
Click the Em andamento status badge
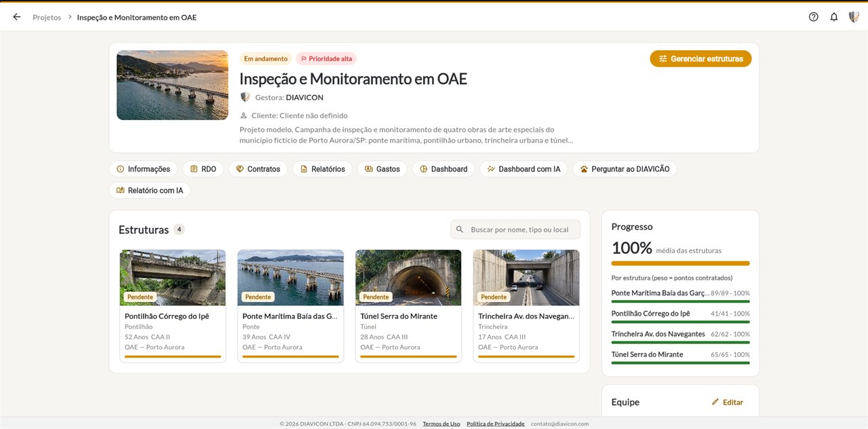[x=266, y=59]
